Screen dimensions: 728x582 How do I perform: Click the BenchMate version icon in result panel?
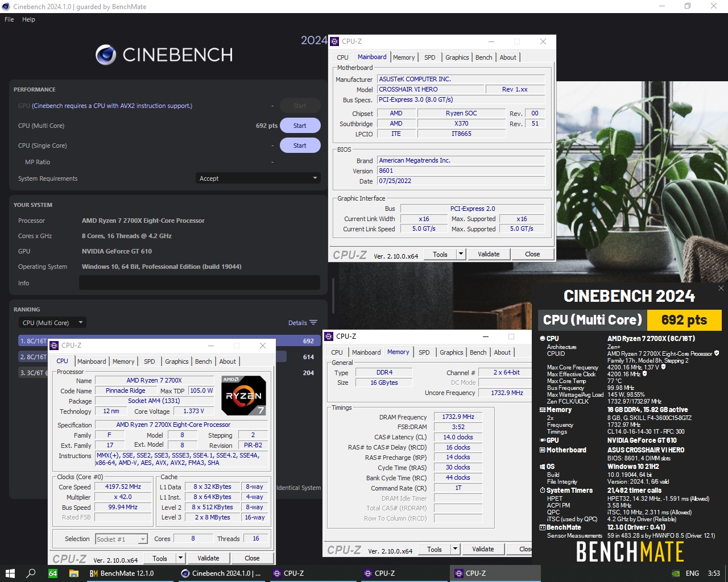[x=543, y=527]
